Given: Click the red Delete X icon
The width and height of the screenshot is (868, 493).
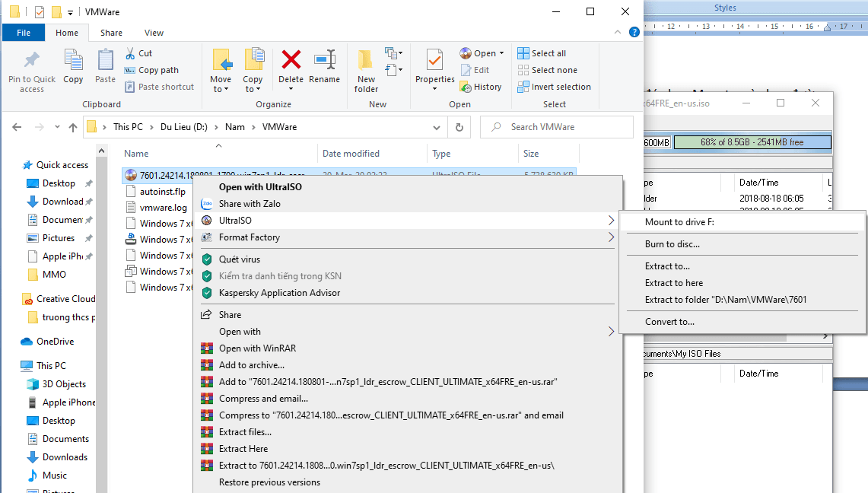Looking at the screenshot, I should pos(291,60).
